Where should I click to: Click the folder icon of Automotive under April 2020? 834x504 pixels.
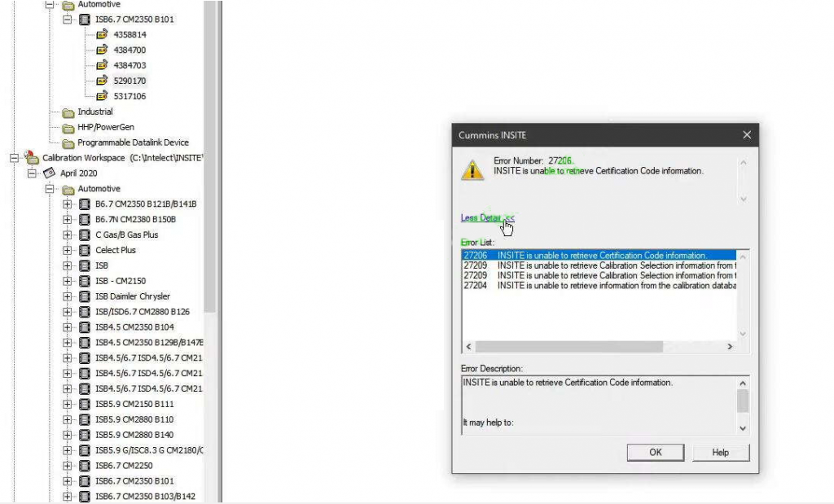tap(68, 189)
